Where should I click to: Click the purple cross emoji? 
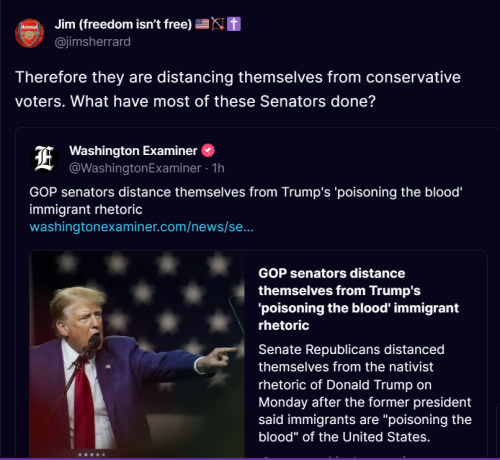pos(234,24)
